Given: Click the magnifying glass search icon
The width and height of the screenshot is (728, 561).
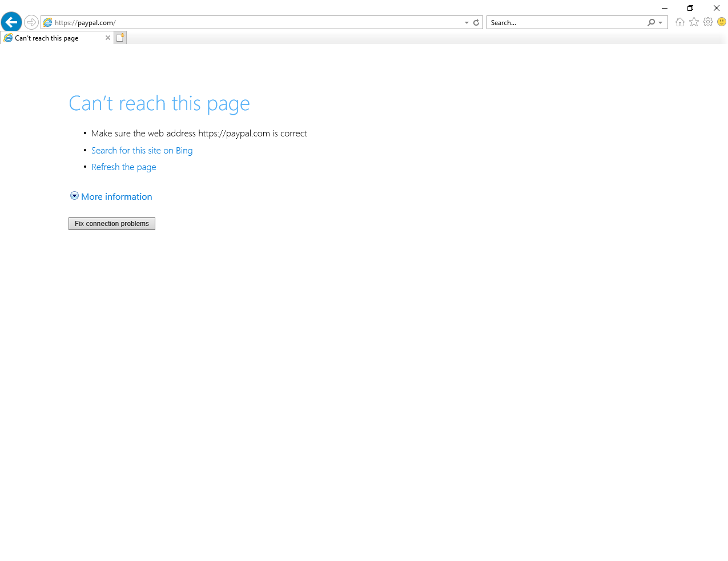Looking at the screenshot, I should (651, 23).
